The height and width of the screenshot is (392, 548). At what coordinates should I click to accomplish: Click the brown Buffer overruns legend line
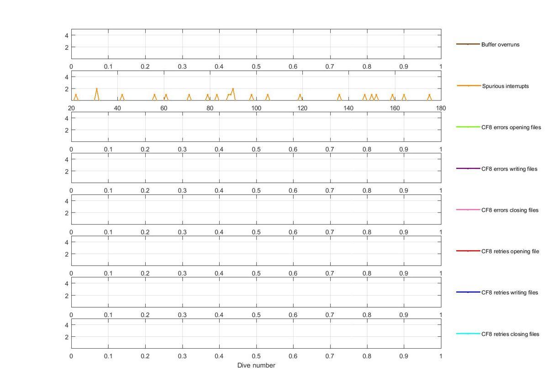point(468,44)
